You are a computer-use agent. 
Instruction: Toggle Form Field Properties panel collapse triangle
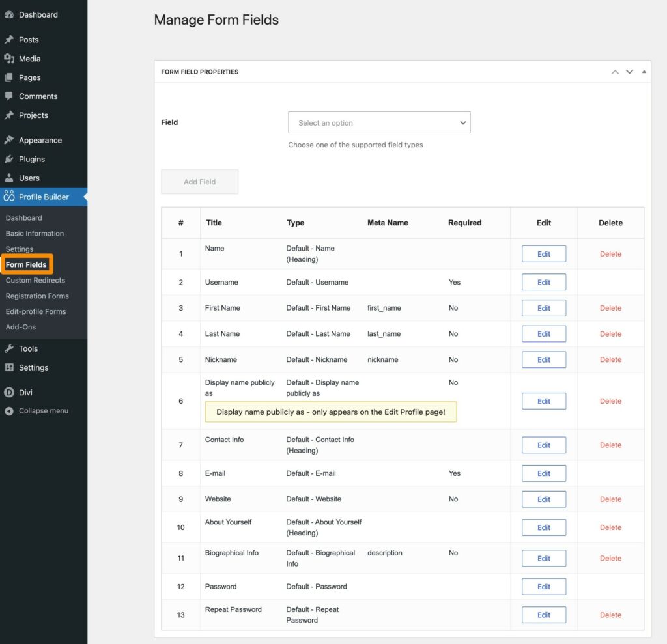644,72
